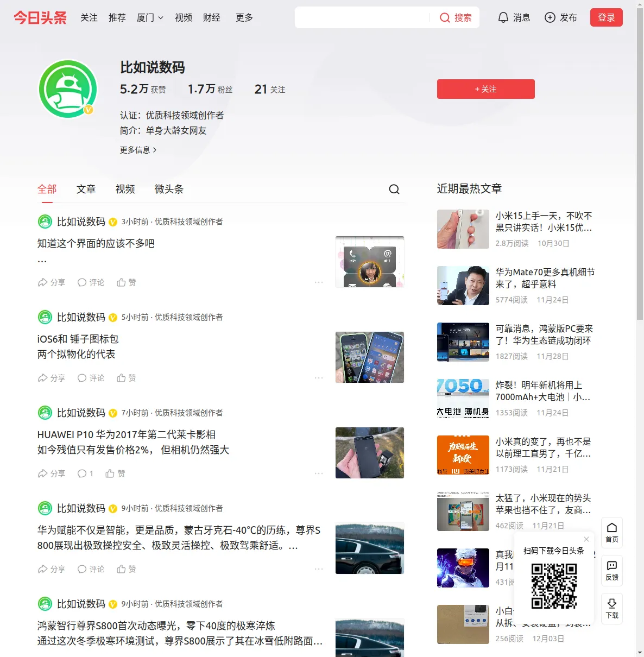The width and height of the screenshot is (644, 657).
Task: Open 7050 大电池 article thumbnail
Action: 463,399
